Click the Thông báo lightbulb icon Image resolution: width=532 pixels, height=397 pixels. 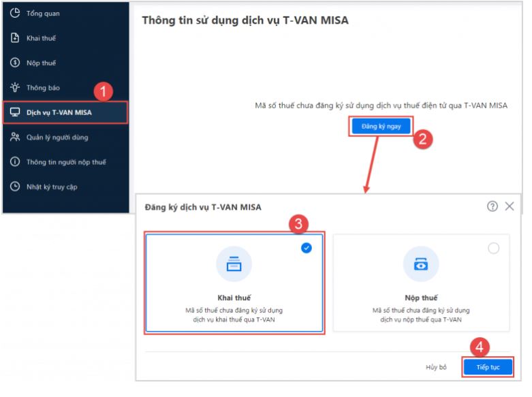pos(14,88)
